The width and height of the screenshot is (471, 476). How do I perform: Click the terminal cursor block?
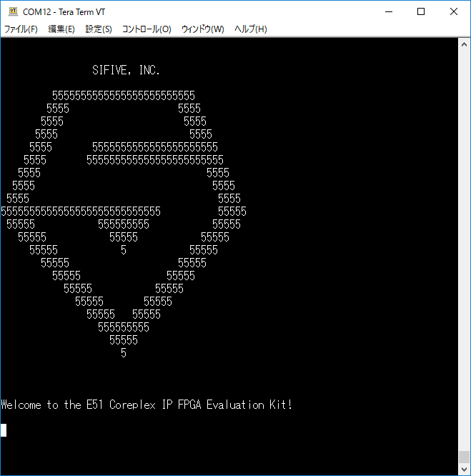[4, 430]
